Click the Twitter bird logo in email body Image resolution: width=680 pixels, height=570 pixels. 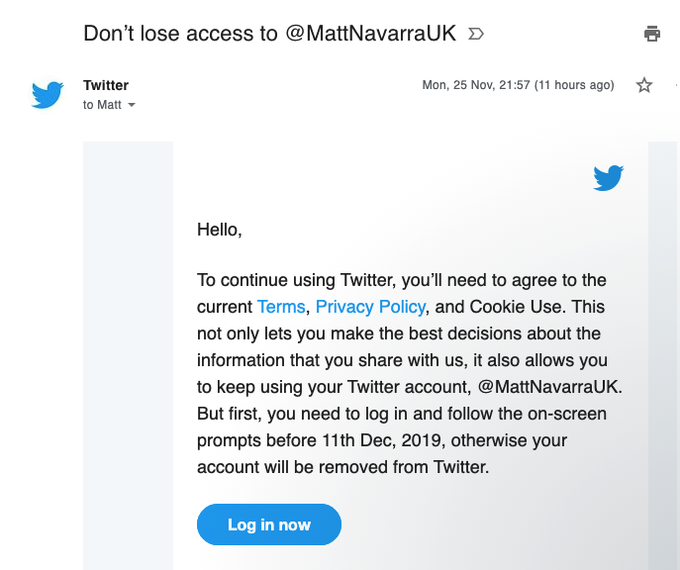[x=608, y=177]
